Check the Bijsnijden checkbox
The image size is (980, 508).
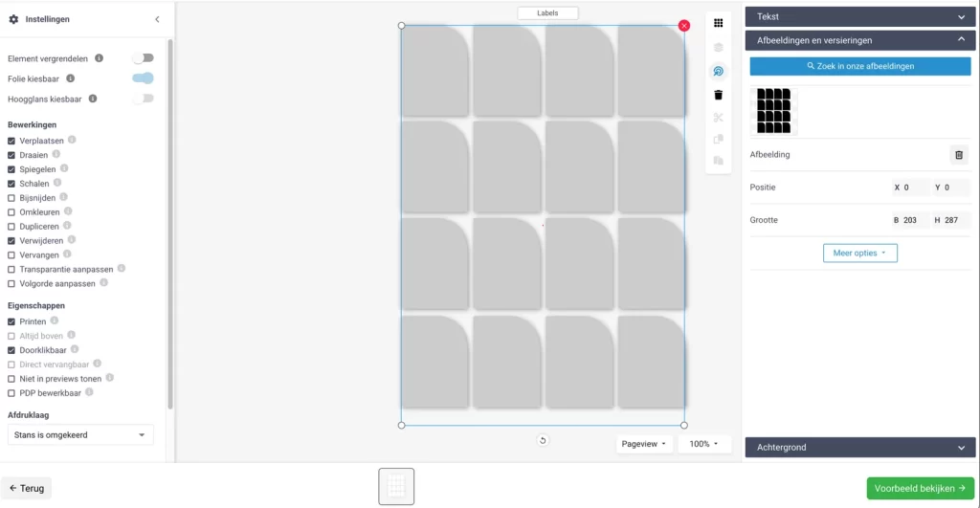point(11,198)
